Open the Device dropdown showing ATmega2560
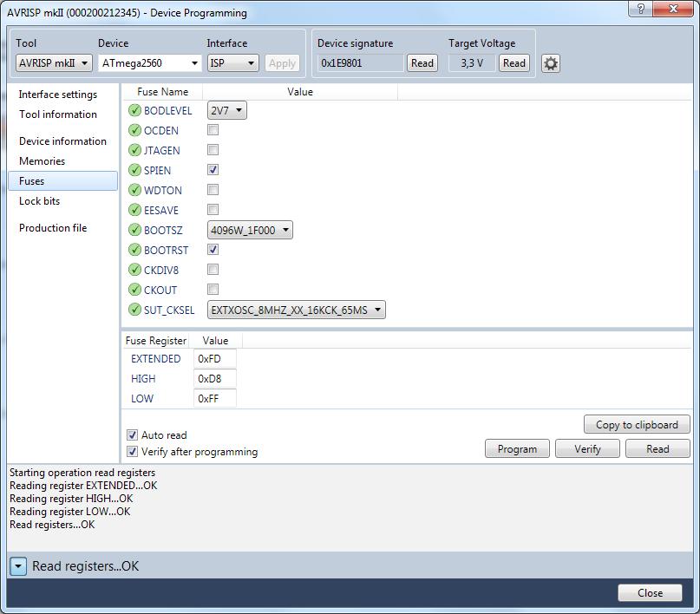700x614 pixels. 149,63
